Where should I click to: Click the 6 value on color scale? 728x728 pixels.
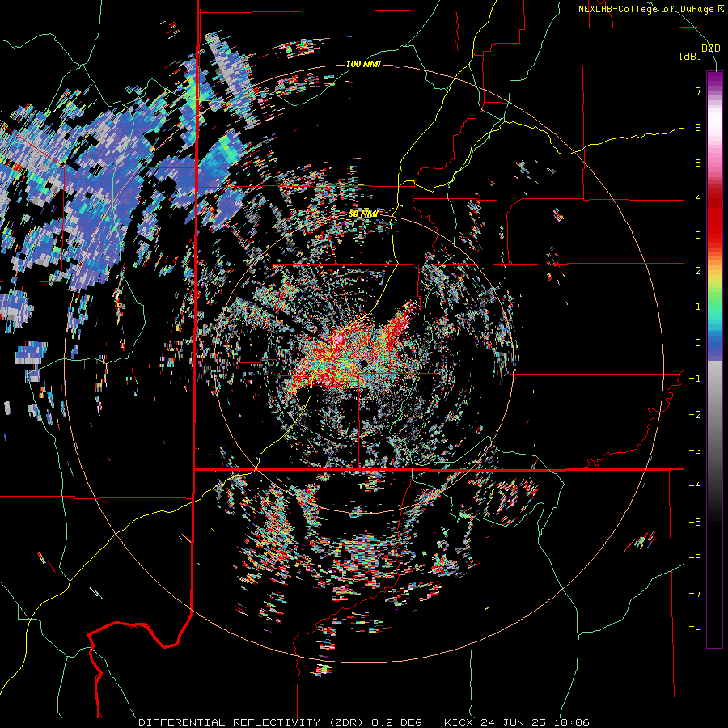point(698,127)
